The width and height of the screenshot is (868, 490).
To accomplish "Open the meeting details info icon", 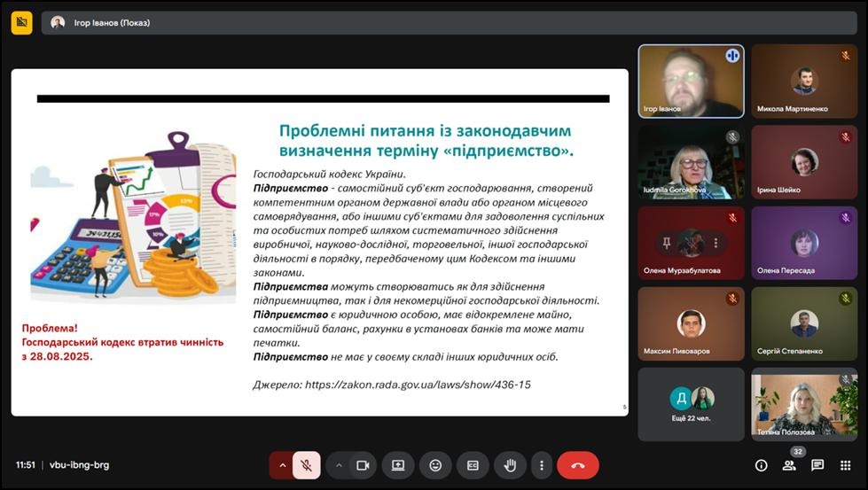I will click(x=761, y=465).
